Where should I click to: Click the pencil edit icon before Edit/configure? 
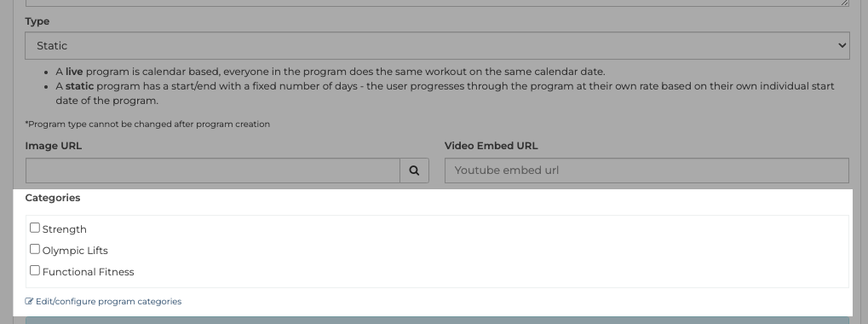pos(29,302)
